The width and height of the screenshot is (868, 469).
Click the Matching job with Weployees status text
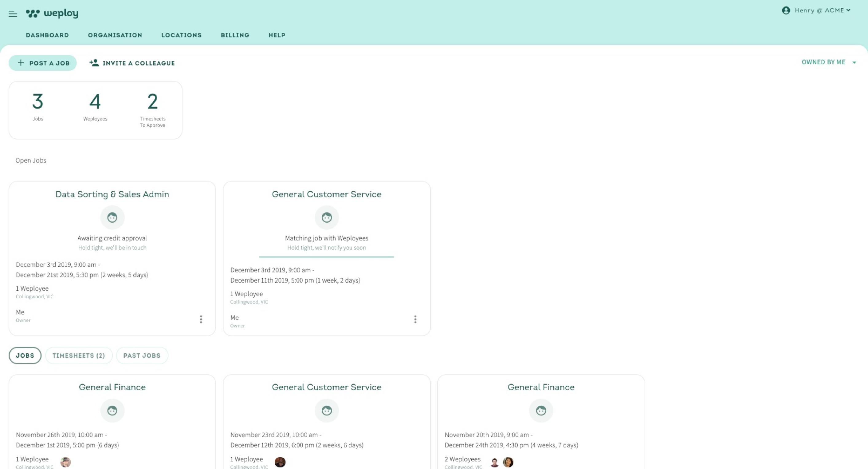pos(327,238)
